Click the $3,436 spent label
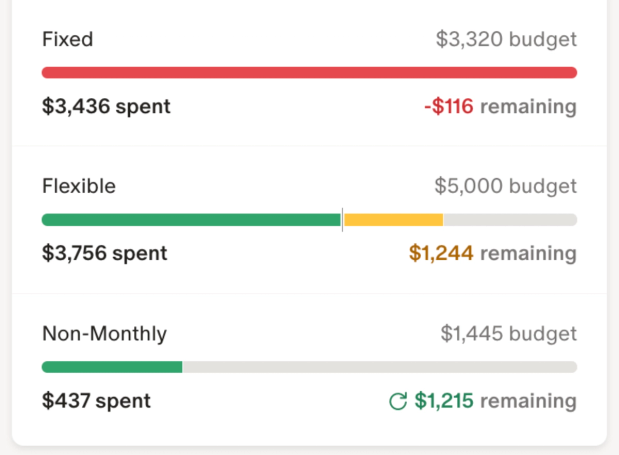Screen dimensions: 619x455 [106, 106]
